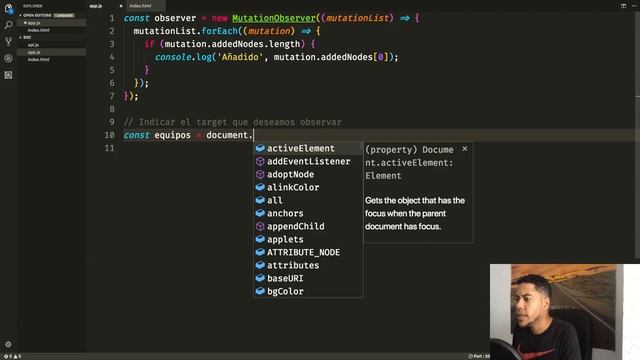
Task: Choose addEventListener from suggestion list
Action: 308,162
